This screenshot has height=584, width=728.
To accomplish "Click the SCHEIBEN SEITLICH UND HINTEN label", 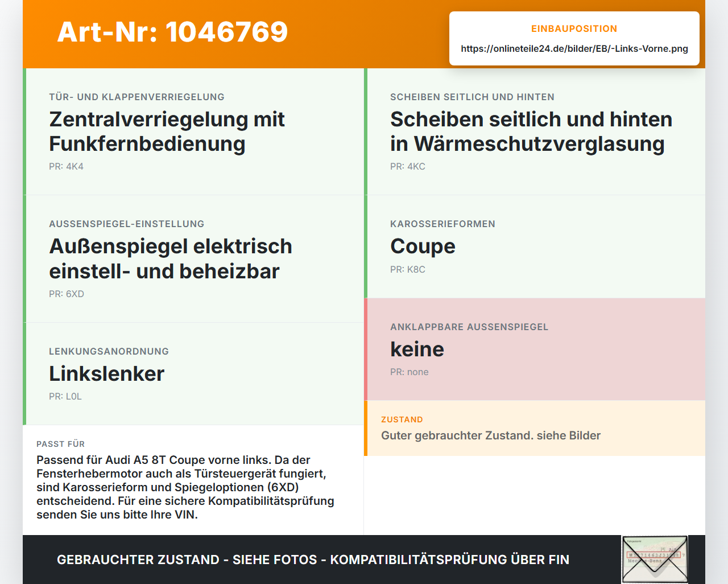I will [x=472, y=97].
